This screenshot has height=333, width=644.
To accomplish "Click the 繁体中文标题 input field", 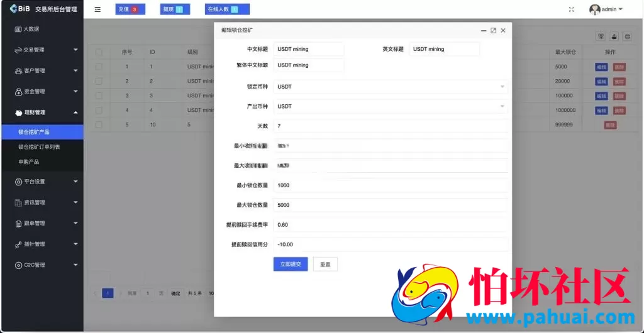I will 309,65.
